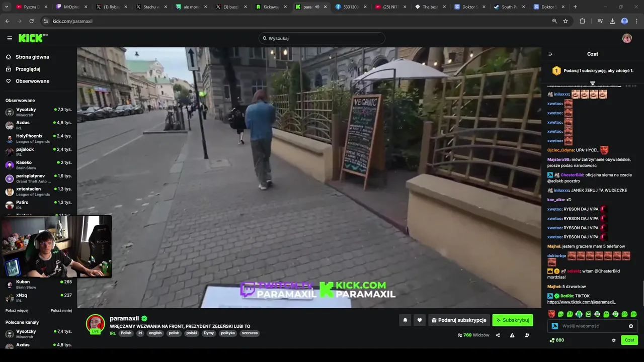
Task: Open paramaxil channel name
Action: pos(124,318)
